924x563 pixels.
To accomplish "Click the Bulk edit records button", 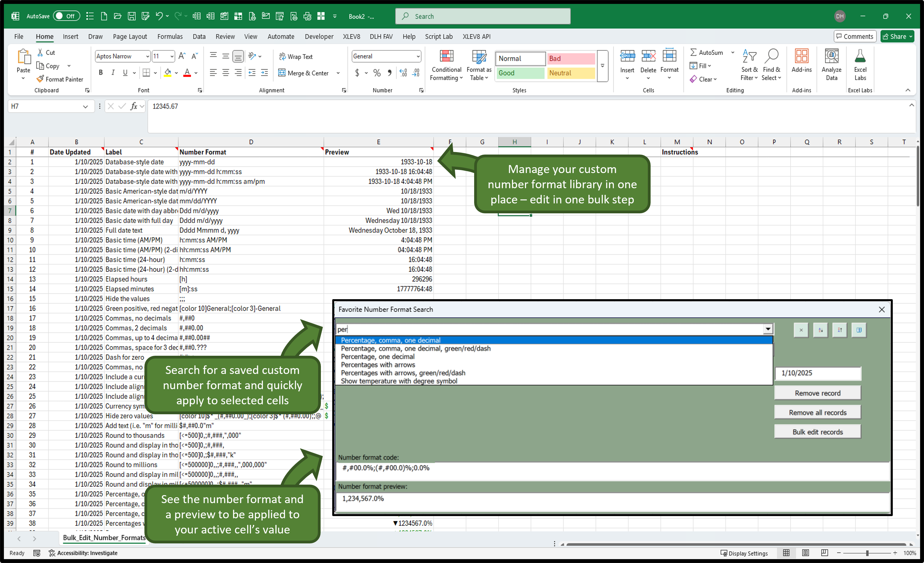I will 817,432.
